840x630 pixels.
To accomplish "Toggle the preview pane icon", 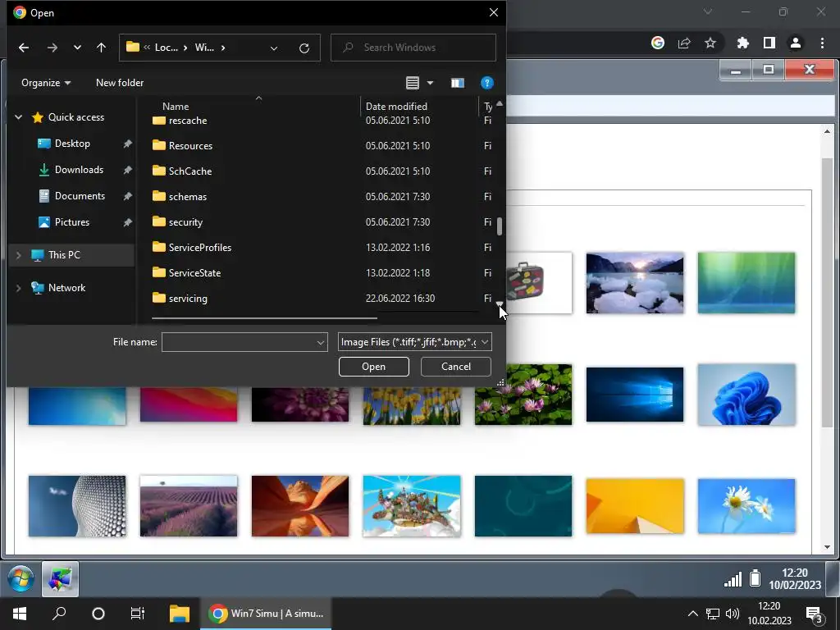I will click(457, 83).
